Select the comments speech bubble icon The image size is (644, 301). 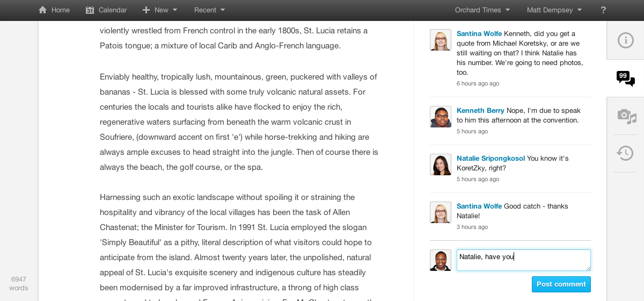point(625,78)
